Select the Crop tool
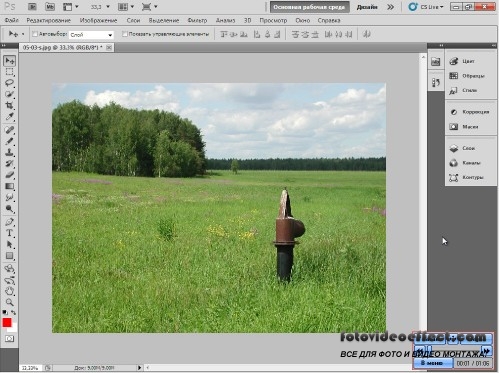Image resolution: width=499 pixels, height=373 pixels. pos(9,105)
